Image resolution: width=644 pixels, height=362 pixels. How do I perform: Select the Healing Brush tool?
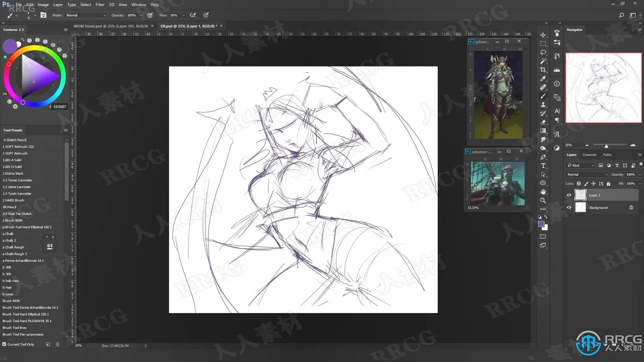tap(543, 87)
